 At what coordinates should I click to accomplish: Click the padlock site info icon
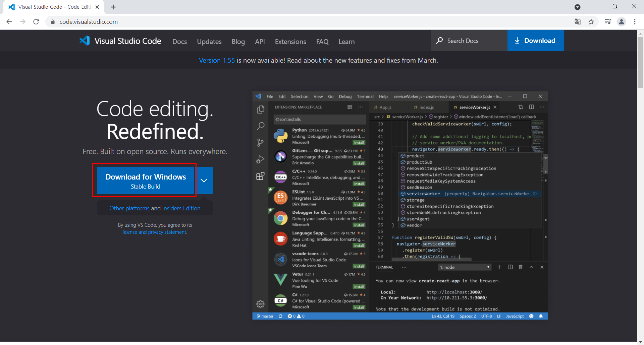pyautogui.click(x=53, y=22)
